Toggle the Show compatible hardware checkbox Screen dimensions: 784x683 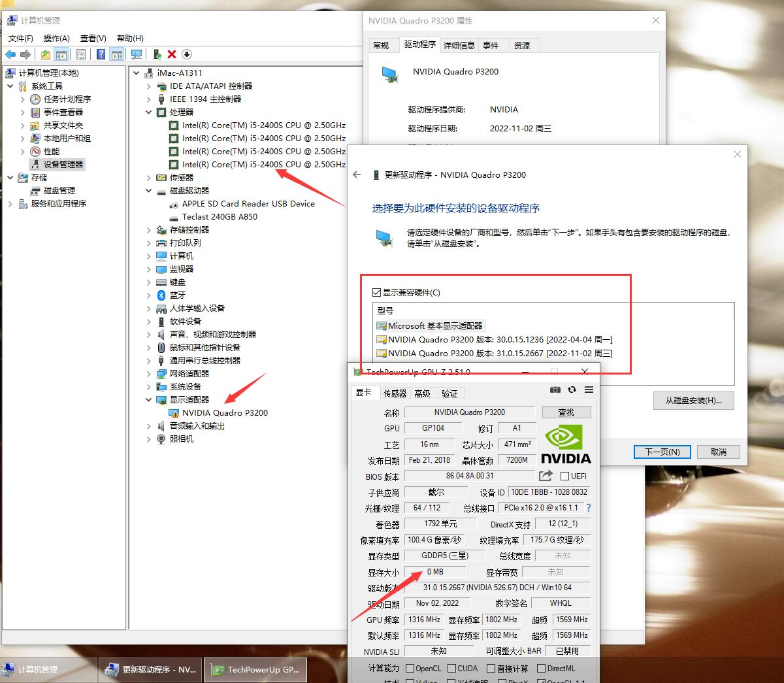coord(376,292)
